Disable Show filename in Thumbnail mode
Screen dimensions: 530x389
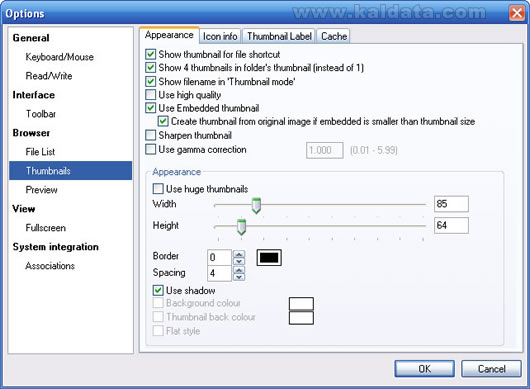(150, 81)
